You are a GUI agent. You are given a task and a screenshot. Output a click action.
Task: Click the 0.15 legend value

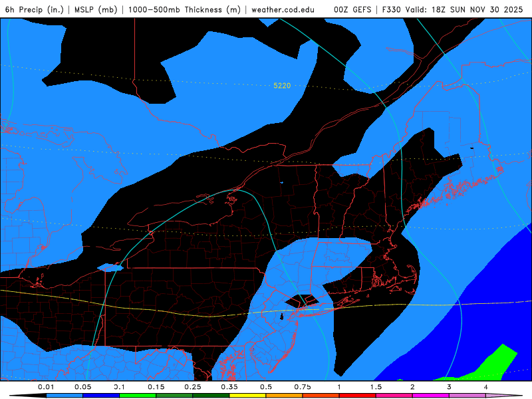pyautogui.click(x=156, y=387)
